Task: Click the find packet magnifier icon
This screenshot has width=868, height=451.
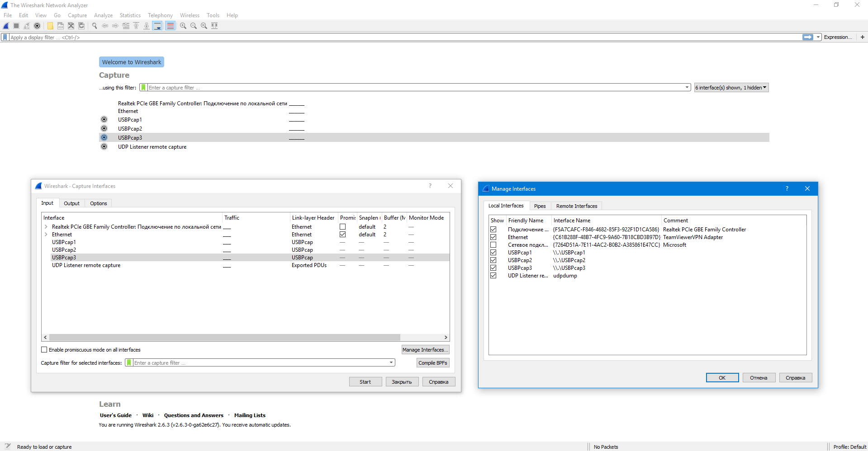Action: (95, 26)
